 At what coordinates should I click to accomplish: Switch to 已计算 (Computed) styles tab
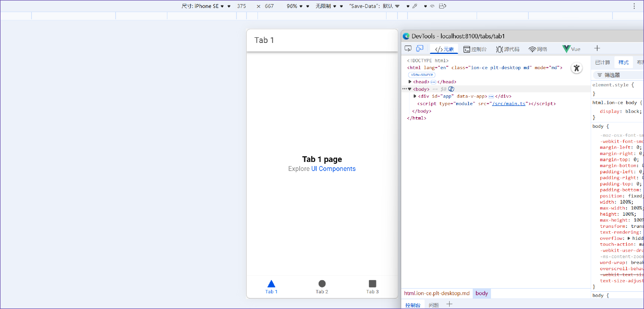pos(602,62)
